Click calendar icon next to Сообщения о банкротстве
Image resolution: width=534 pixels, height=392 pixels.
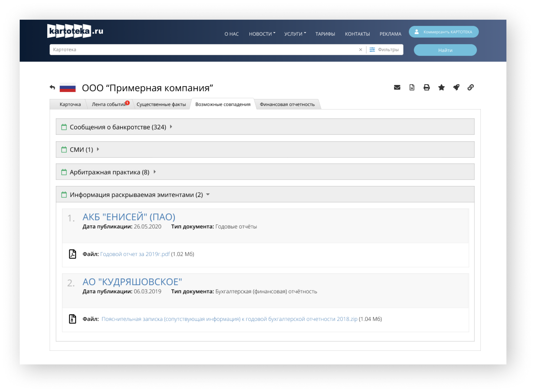pyautogui.click(x=64, y=127)
